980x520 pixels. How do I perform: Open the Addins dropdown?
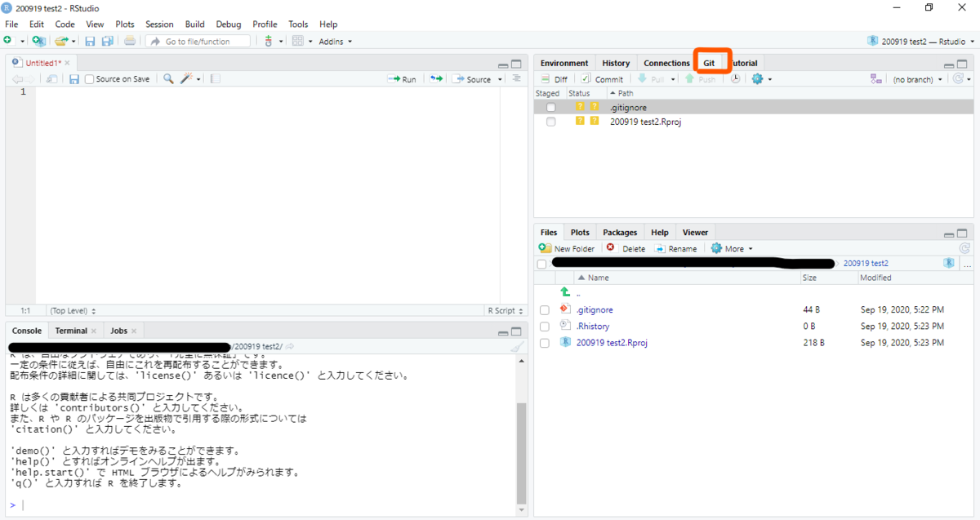[335, 41]
